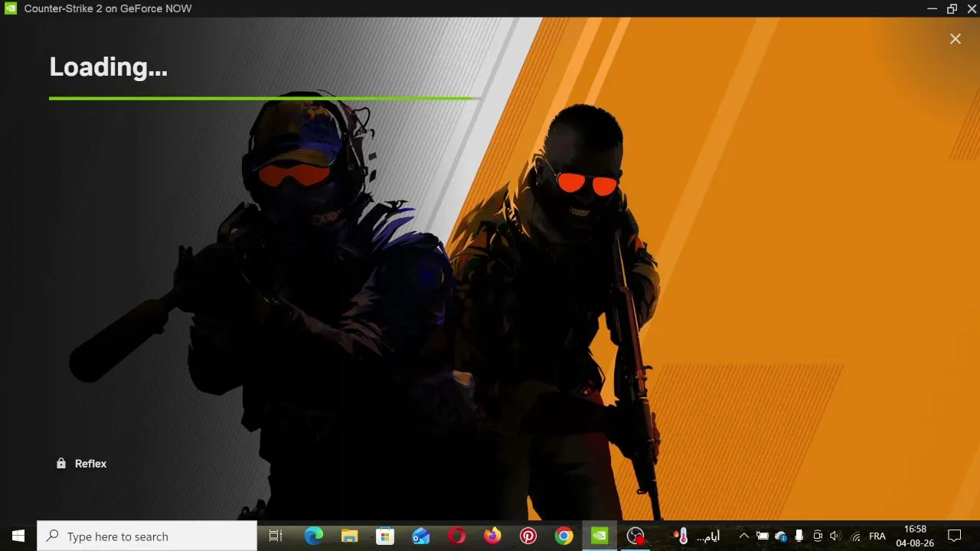Open Outlook from the taskbar
This screenshot has width=980, height=551.
coord(421,536)
